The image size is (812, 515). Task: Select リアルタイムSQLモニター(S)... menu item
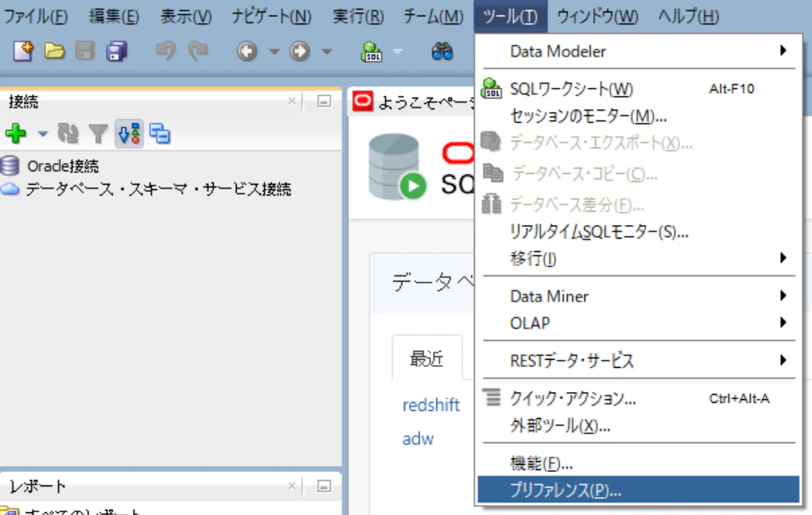(639, 231)
